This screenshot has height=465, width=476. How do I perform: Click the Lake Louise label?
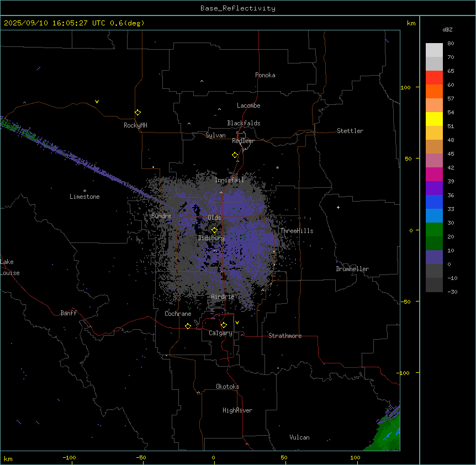tap(10, 267)
